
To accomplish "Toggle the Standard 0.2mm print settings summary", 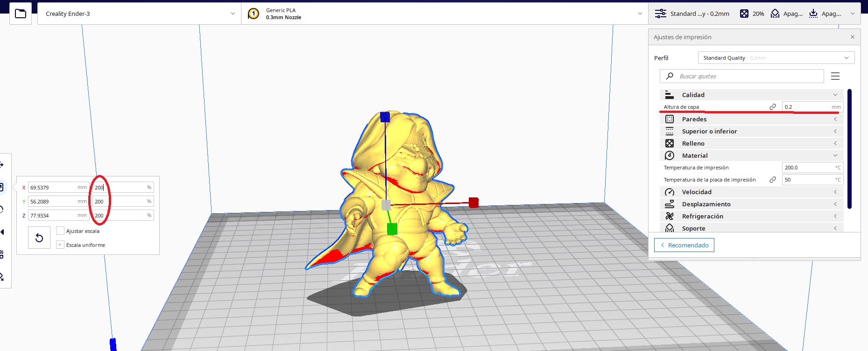I will (x=755, y=14).
